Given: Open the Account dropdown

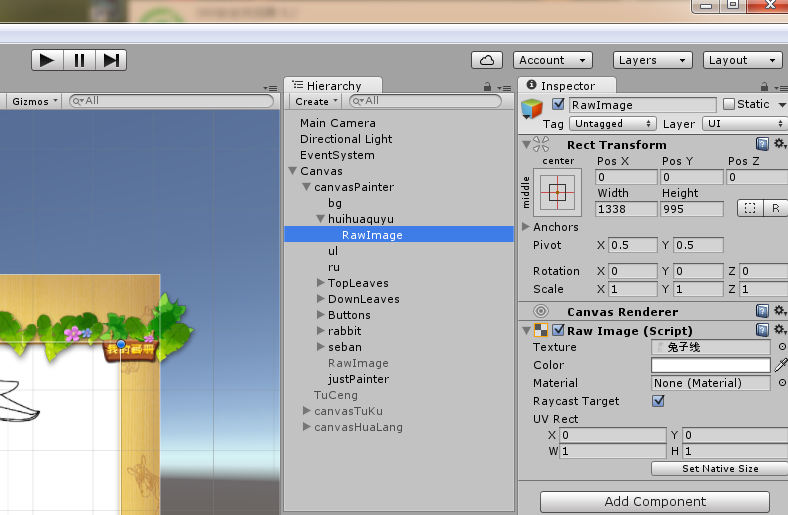Looking at the screenshot, I should [x=552, y=60].
